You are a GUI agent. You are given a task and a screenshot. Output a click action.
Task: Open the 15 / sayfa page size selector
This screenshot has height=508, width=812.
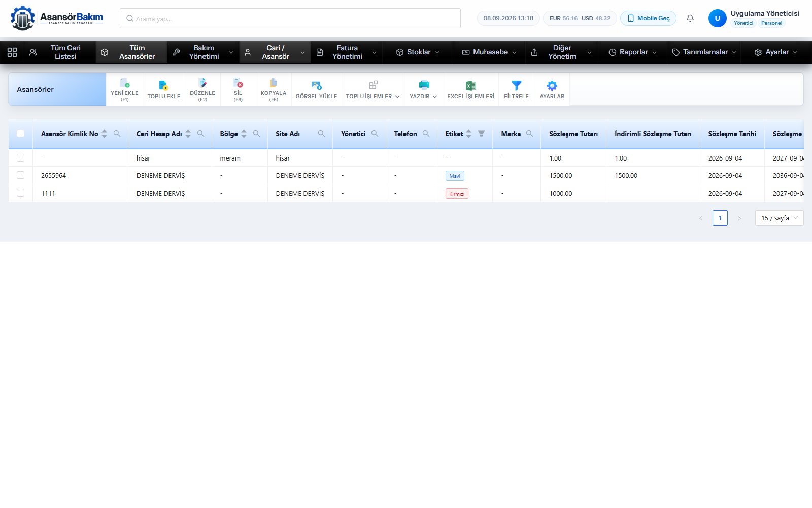tap(779, 218)
